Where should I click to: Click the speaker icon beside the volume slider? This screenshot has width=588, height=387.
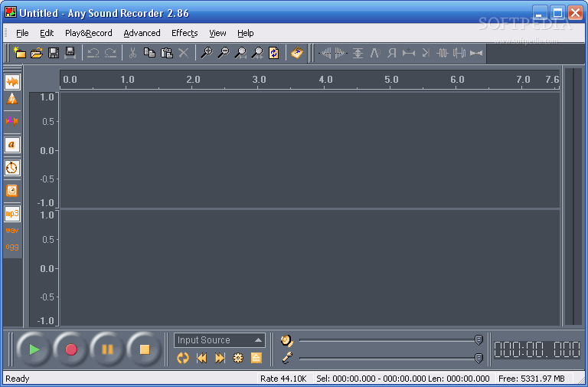coord(287,340)
